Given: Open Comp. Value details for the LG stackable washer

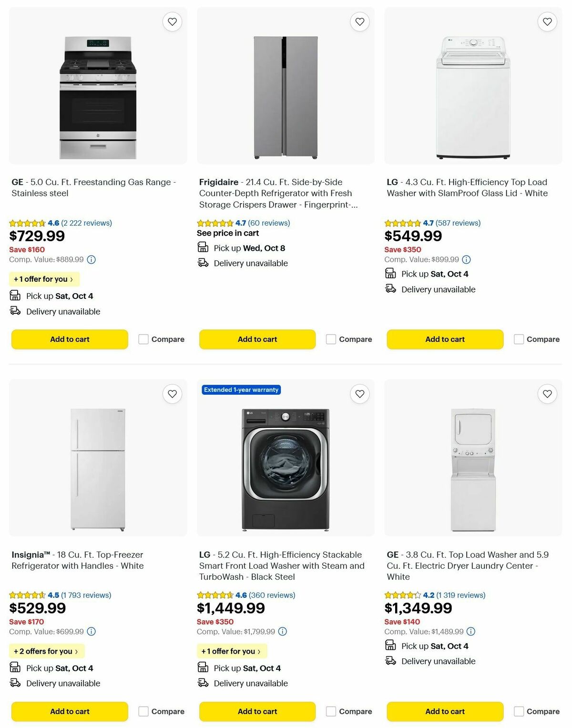Looking at the screenshot, I should pos(283,631).
